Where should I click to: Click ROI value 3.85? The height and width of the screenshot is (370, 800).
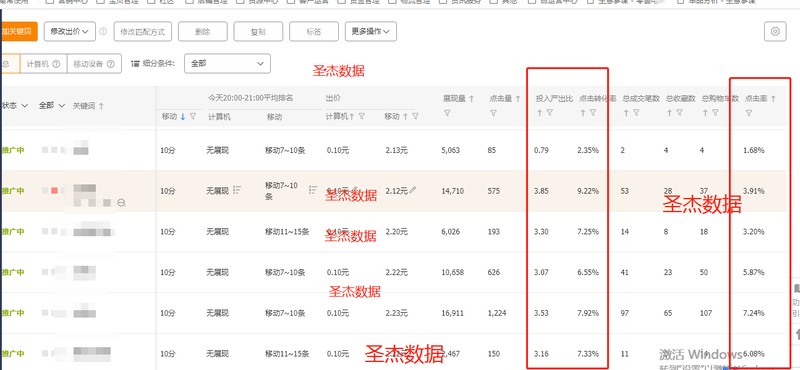tap(541, 191)
